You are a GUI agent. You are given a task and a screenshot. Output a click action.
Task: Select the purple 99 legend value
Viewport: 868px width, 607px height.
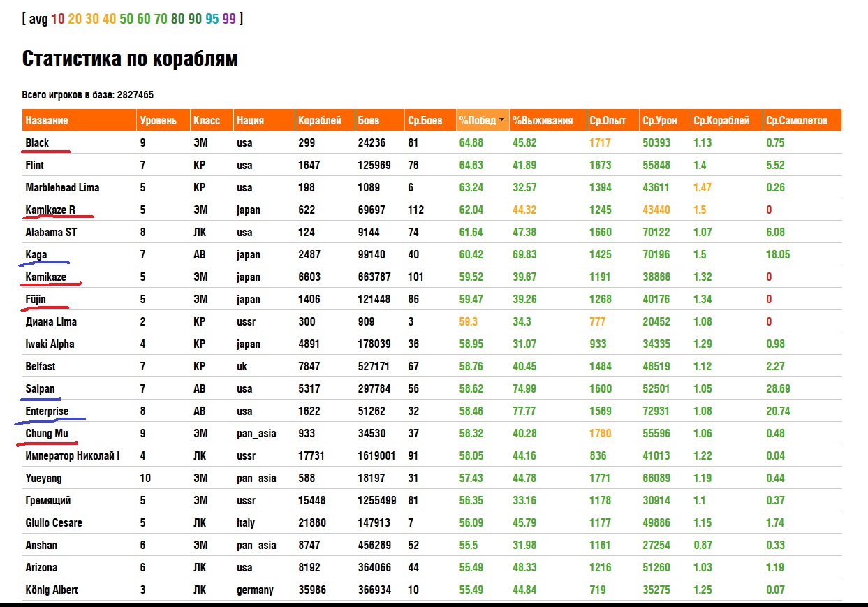click(229, 19)
